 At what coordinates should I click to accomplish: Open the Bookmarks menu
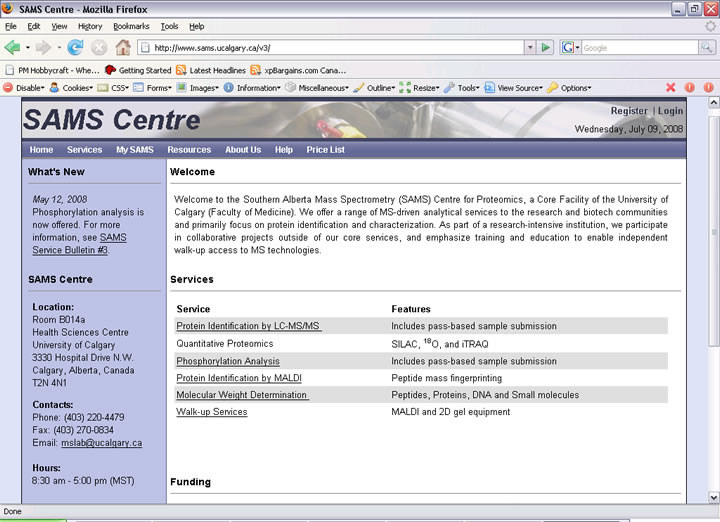click(x=131, y=26)
